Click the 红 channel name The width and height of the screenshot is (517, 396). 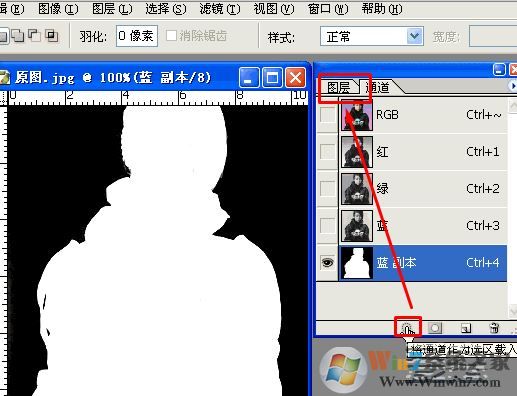click(382, 152)
